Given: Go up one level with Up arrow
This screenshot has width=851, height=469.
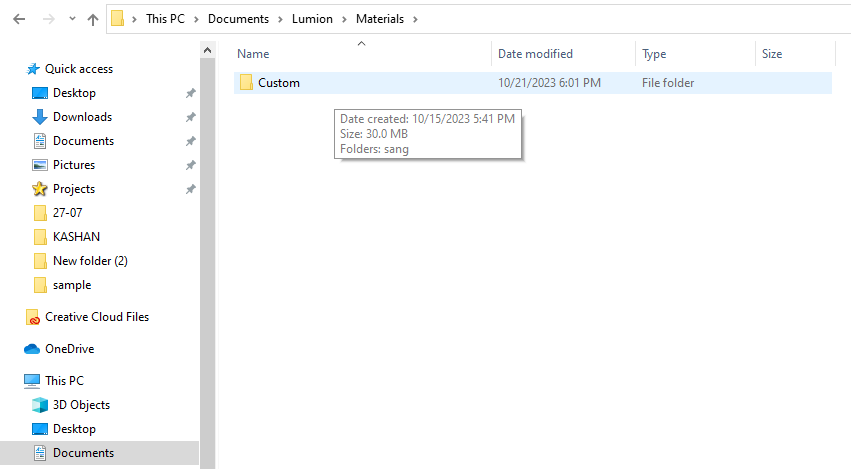Looking at the screenshot, I should (x=93, y=20).
